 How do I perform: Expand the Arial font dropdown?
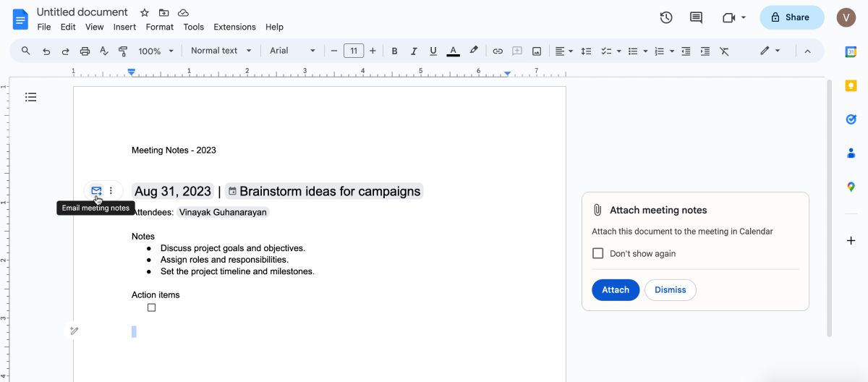(292, 51)
